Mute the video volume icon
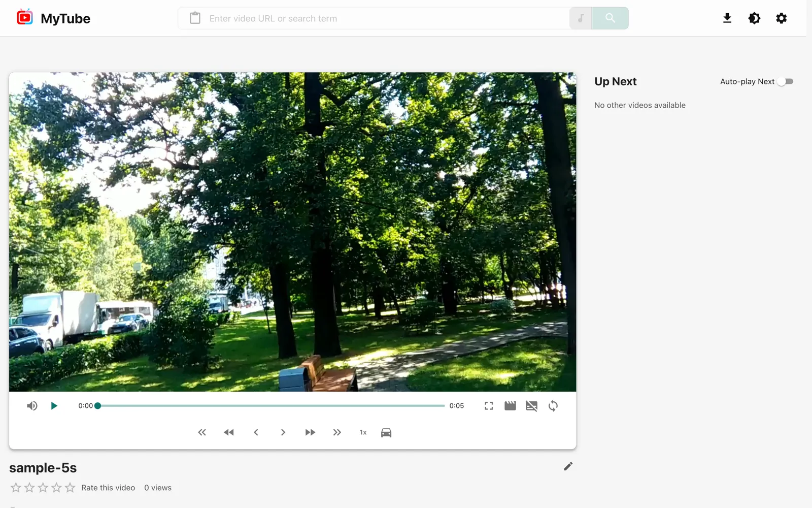 32,406
